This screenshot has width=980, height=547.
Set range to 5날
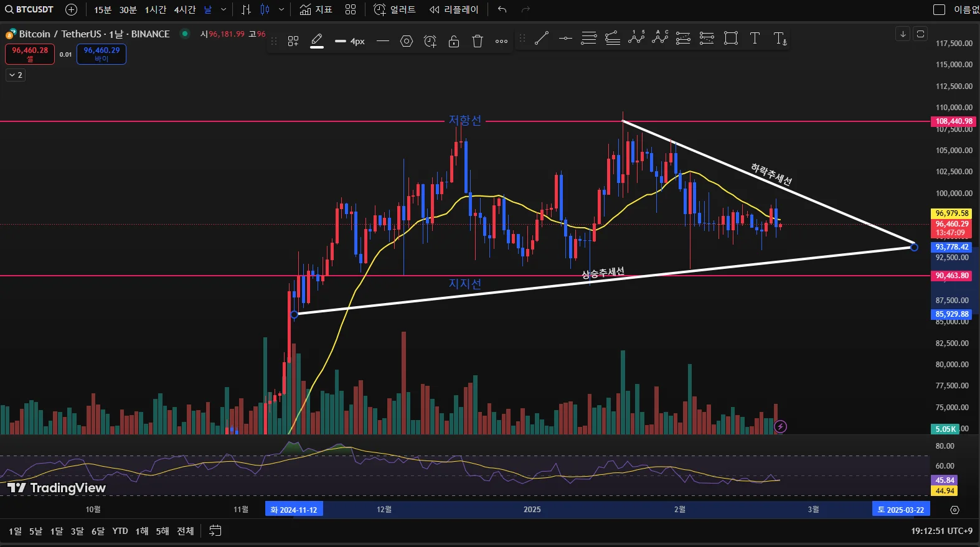(36, 531)
